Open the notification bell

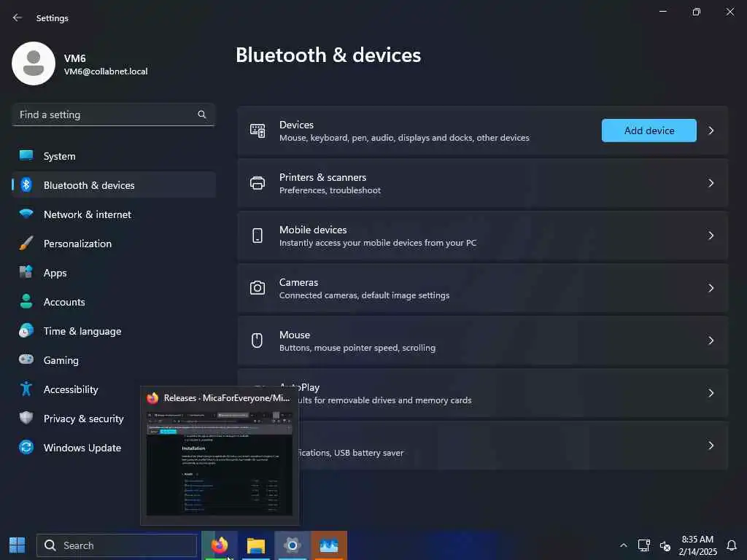[731, 545]
